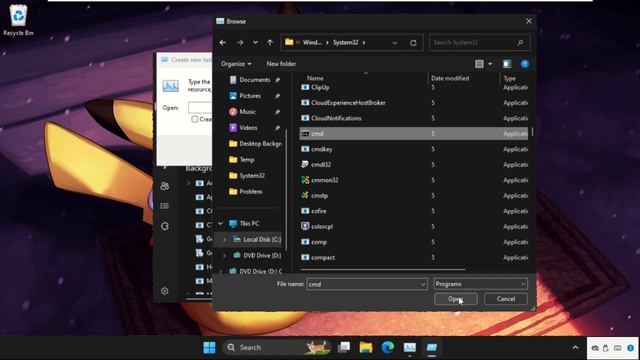This screenshot has width=640, height=360.
Task: Open the Organize menu
Action: (x=236, y=64)
